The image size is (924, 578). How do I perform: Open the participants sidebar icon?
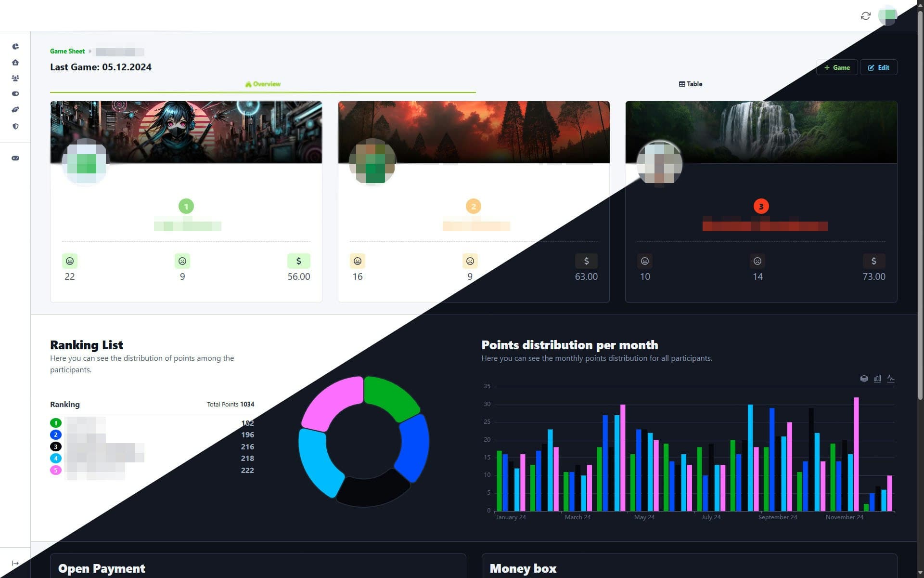(x=15, y=78)
